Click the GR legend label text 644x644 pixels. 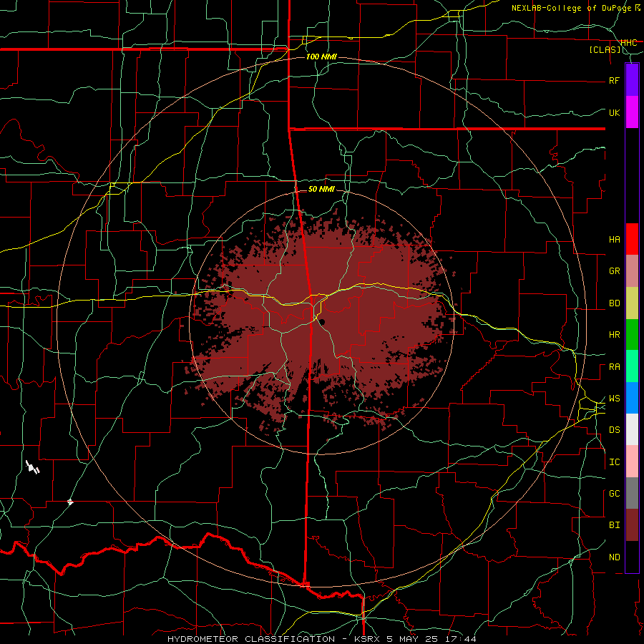615,271
